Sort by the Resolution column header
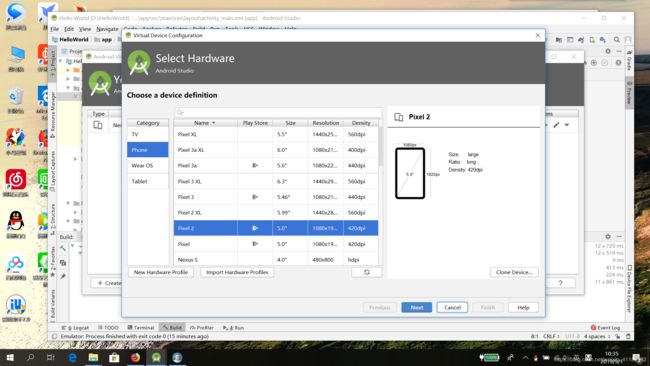 tap(325, 123)
